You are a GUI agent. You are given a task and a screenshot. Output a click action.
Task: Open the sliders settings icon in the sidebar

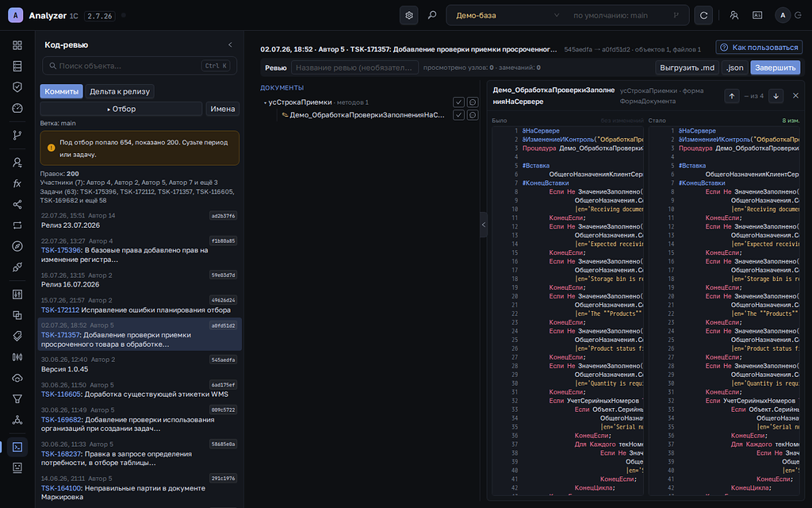(x=17, y=294)
